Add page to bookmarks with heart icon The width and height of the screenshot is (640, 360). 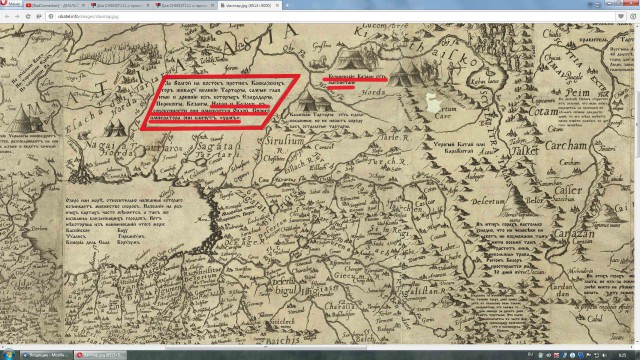[621, 16]
